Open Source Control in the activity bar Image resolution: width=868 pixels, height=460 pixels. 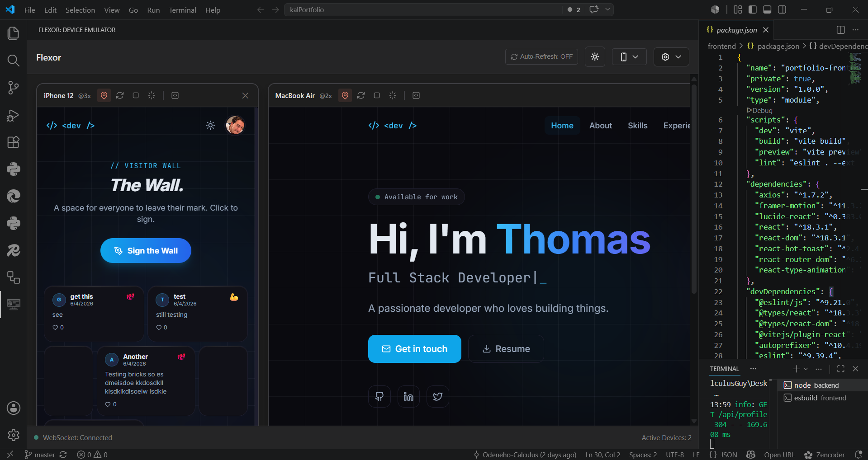coord(14,88)
